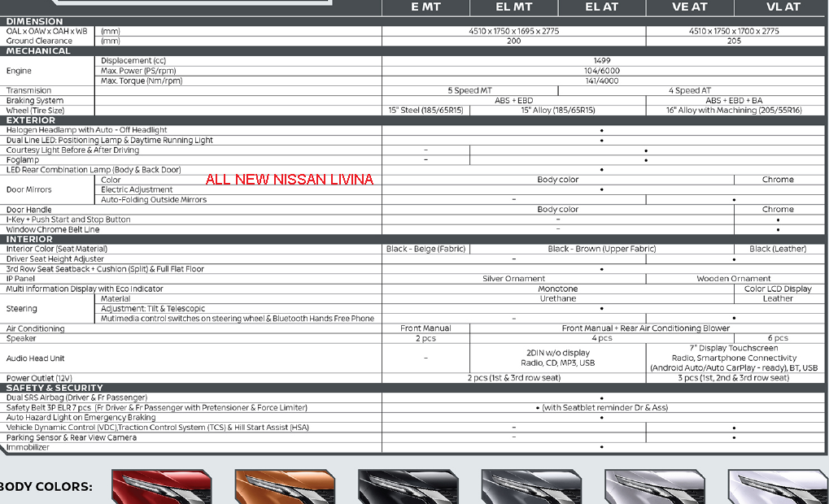The image size is (829, 504).
Task: Click the Black - Beige (Fabric) cell
Action: pyautogui.click(x=425, y=249)
